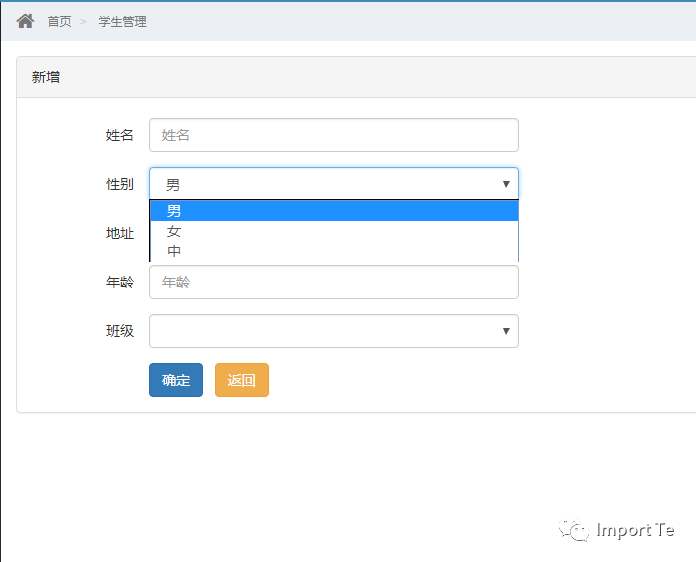The width and height of the screenshot is (696, 562).
Task: Click the orange 返回 button
Action: click(x=242, y=380)
